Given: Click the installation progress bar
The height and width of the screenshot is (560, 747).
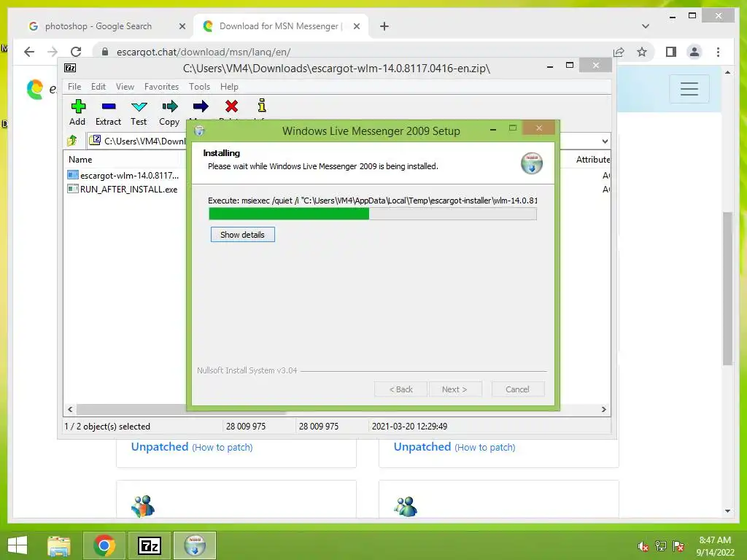Looking at the screenshot, I should (373, 214).
